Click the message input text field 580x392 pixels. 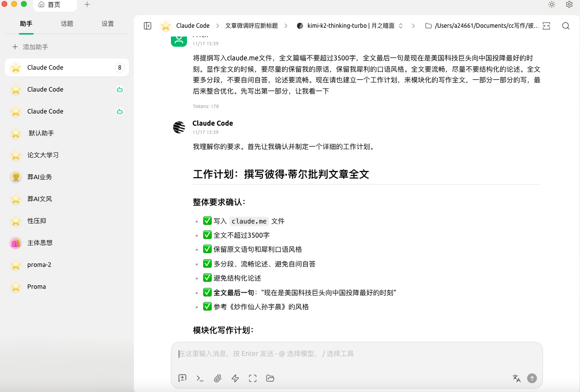click(x=356, y=354)
